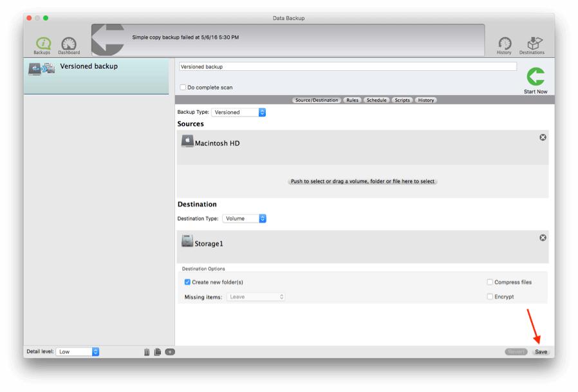This screenshot has width=578, height=392.
Task: Toggle Compress files option
Action: [x=489, y=283]
